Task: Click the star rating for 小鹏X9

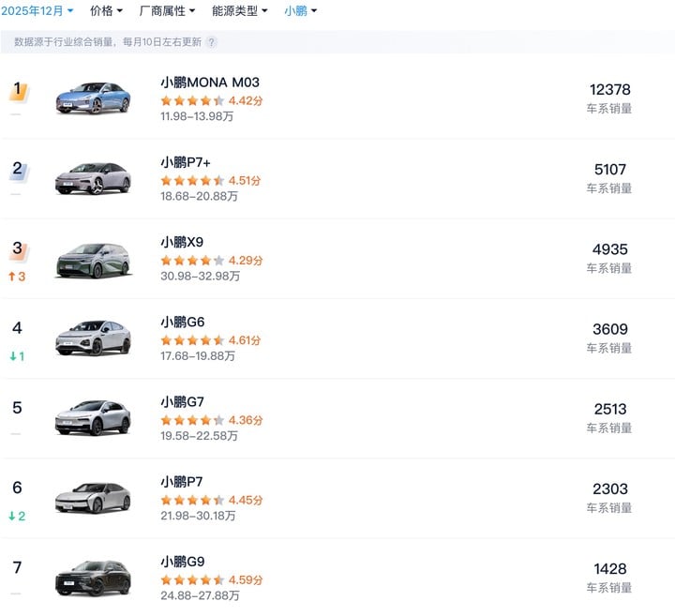Action: 192,261
